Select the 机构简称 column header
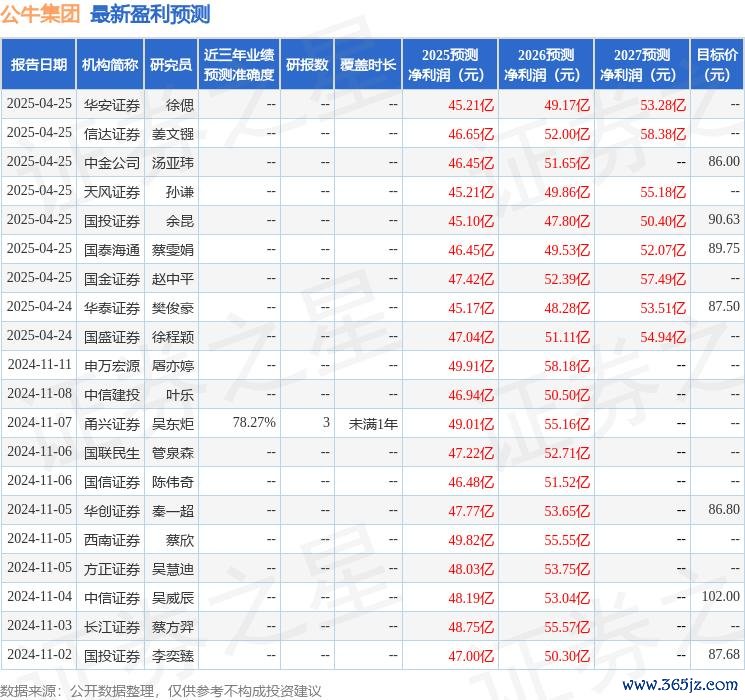 click(x=110, y=65)
